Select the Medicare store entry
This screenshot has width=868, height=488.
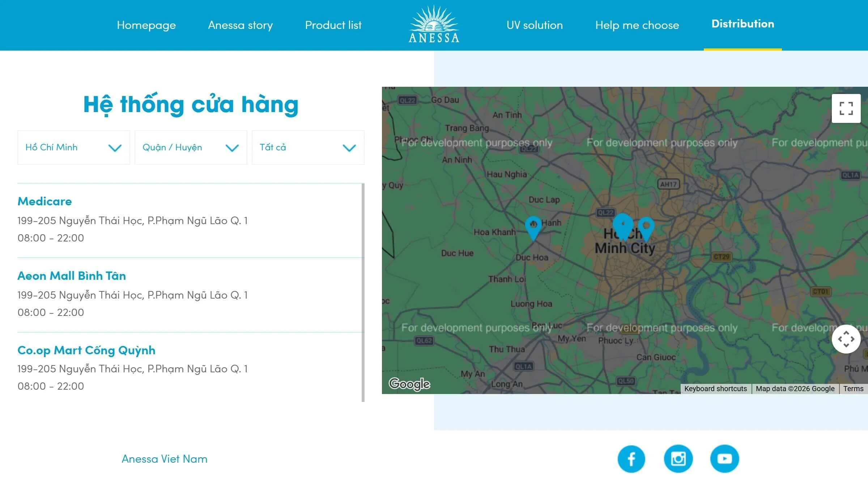tap(45, 201)
